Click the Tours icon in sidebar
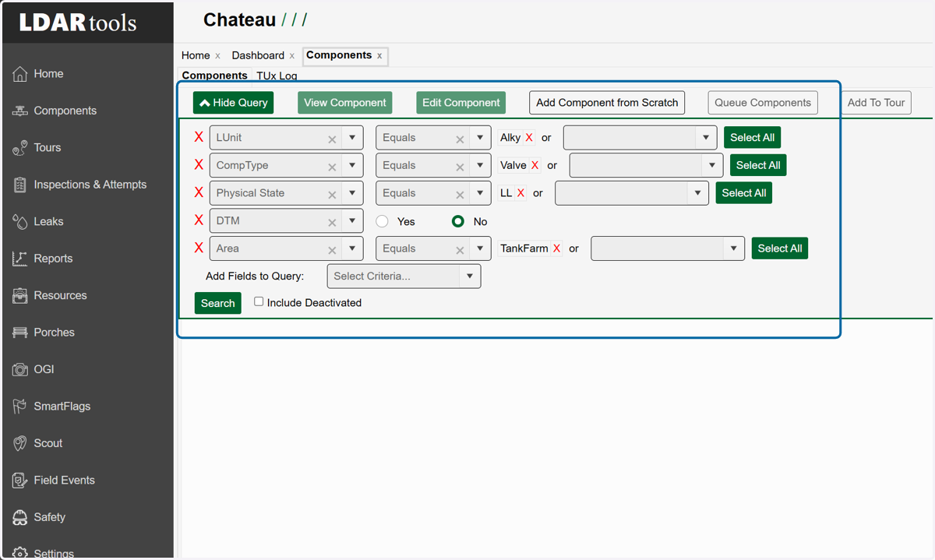935x560 pixels. (19, 148)
